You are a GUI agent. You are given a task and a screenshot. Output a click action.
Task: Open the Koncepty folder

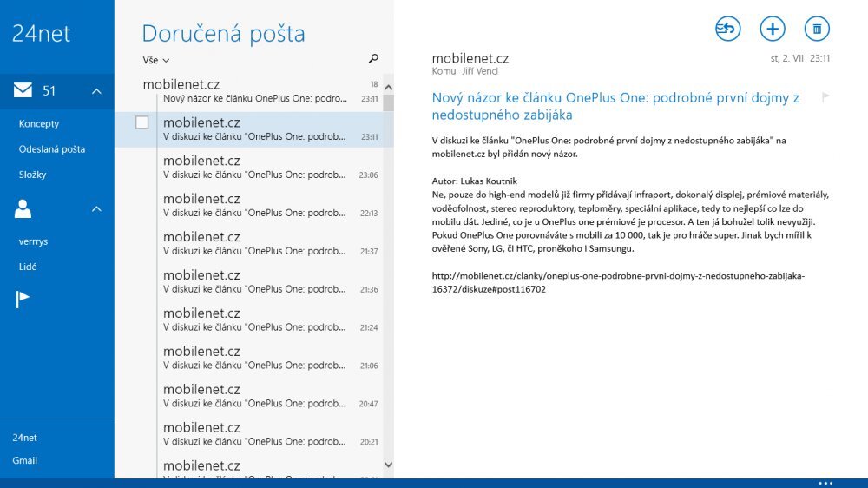click(39, 124)
